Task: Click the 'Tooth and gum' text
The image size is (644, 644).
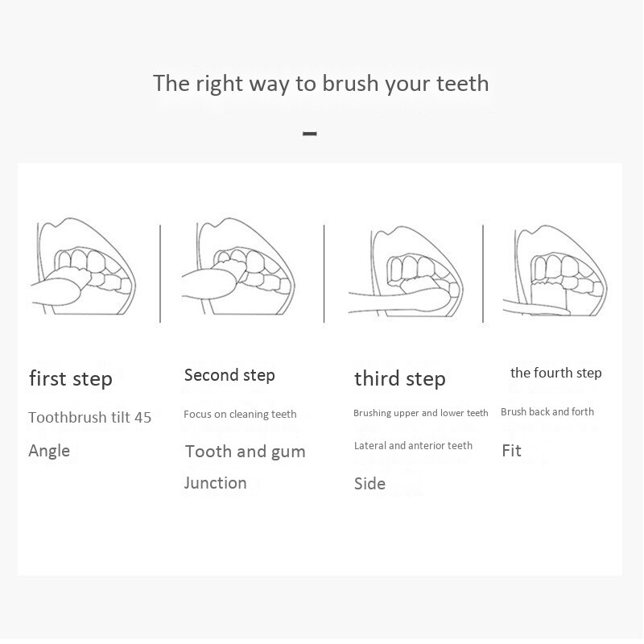Action: tap(246, 452)
